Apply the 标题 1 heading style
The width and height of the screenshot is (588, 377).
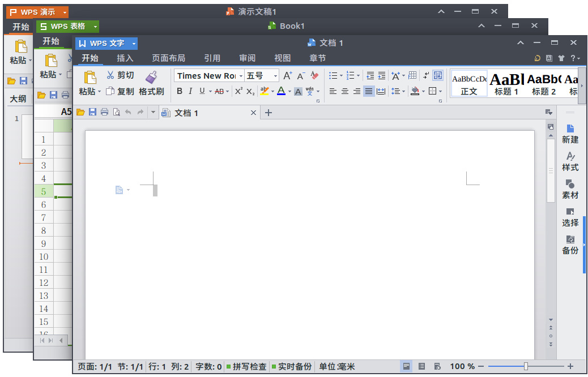506,84
